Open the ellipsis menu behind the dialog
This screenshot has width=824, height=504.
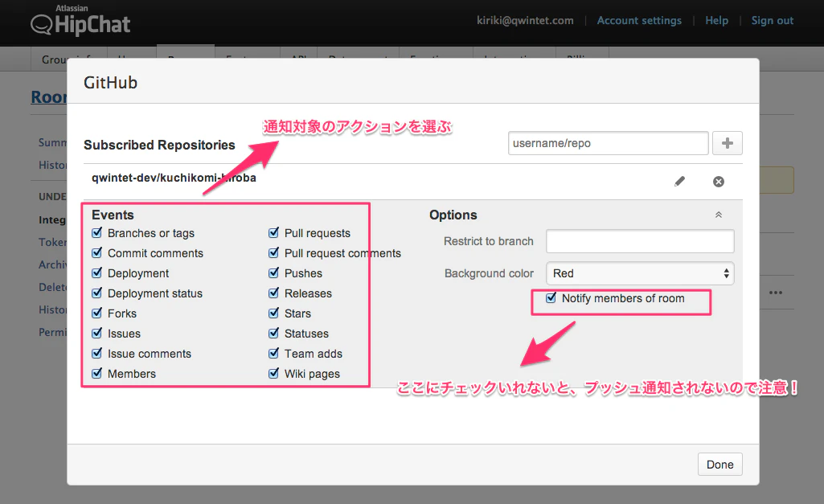[x=776, y=293]
